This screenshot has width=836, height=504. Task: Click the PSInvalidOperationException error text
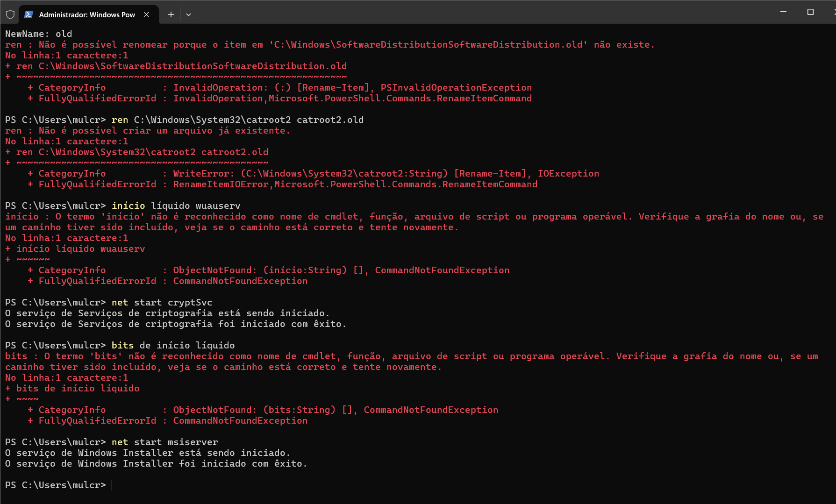tap(456, 87)
